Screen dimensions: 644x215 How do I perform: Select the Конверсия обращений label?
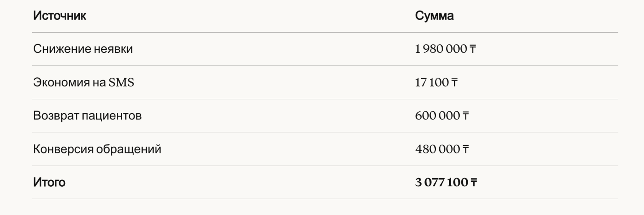click(97, 149)
